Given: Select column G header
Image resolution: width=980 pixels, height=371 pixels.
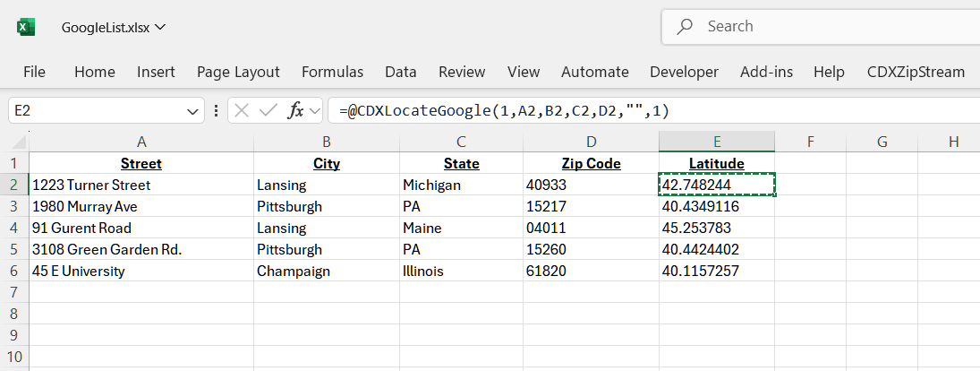Looking at the screenshot, I should [882, 142].
